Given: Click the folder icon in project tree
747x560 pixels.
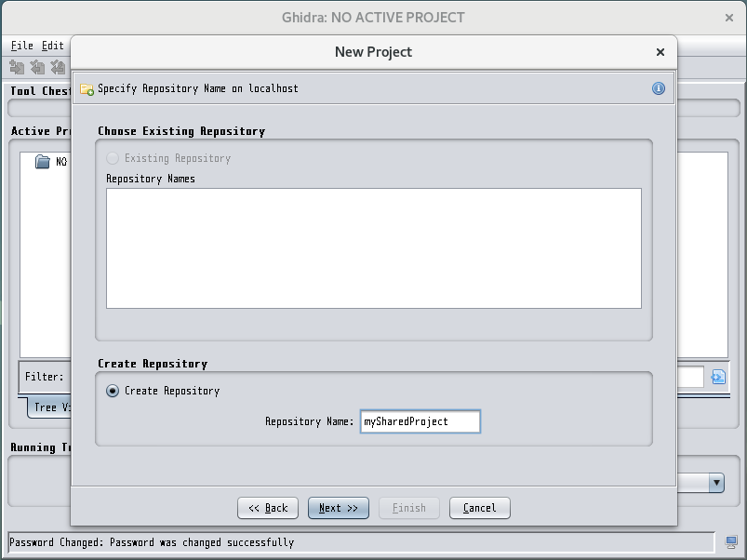Looking at the screenshot, I should click(x=43, y=162).
